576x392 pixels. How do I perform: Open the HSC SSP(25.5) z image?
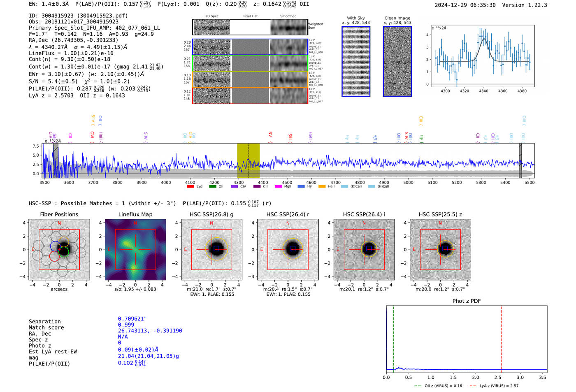(440, 250)
